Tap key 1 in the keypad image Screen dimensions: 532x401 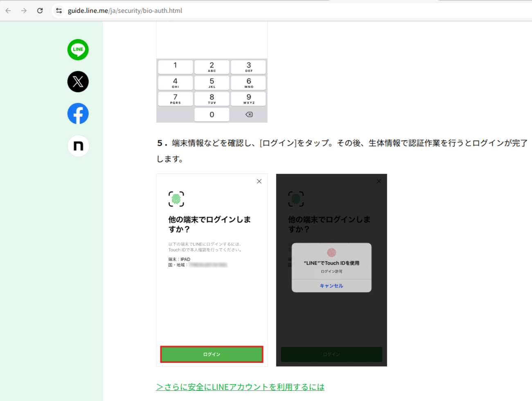(x=175, y=67)
